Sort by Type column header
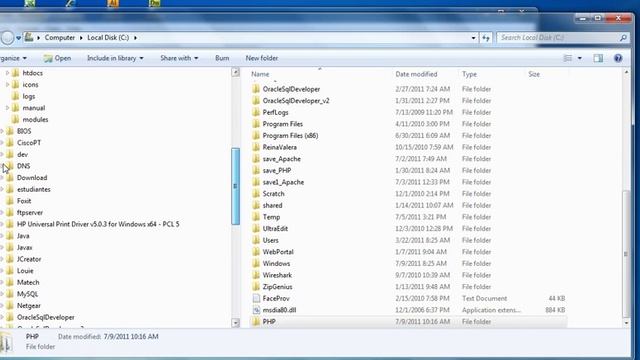 pos(469,74)
